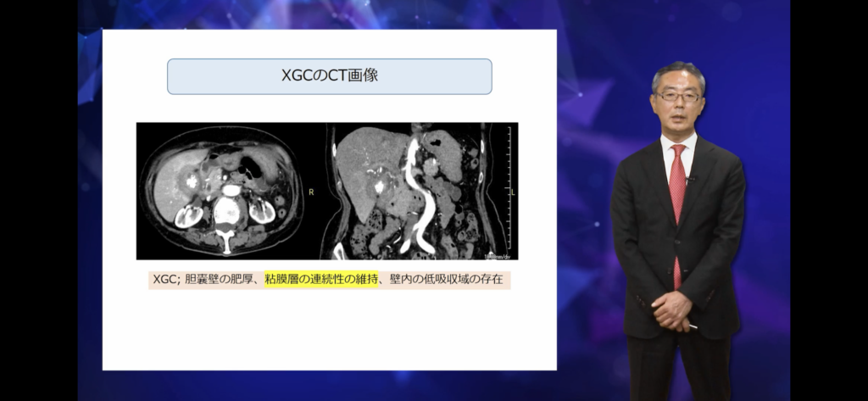This screenshot has height=401, width=868.
Task: Click the presenter's eyeglasses
Action: 677,97
